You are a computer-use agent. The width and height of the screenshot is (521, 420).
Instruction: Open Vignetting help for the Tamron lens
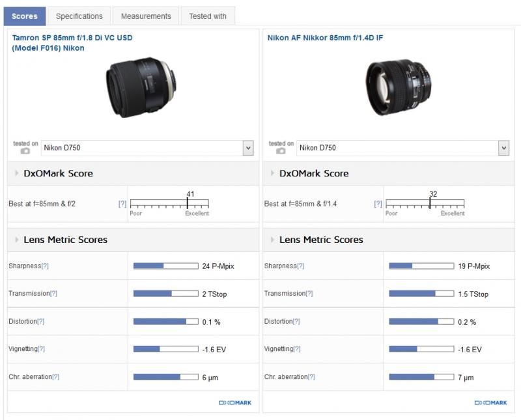[x=41, y=349]
